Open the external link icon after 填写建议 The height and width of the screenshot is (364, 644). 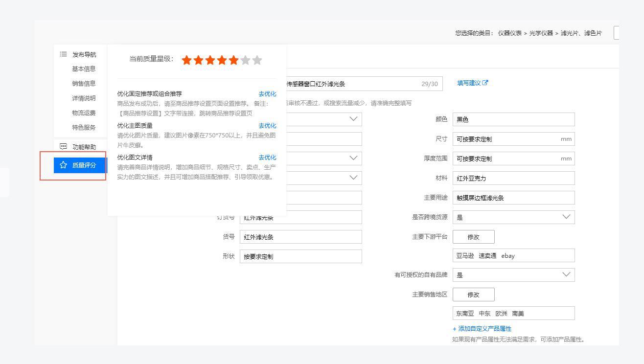pos(484,82)
